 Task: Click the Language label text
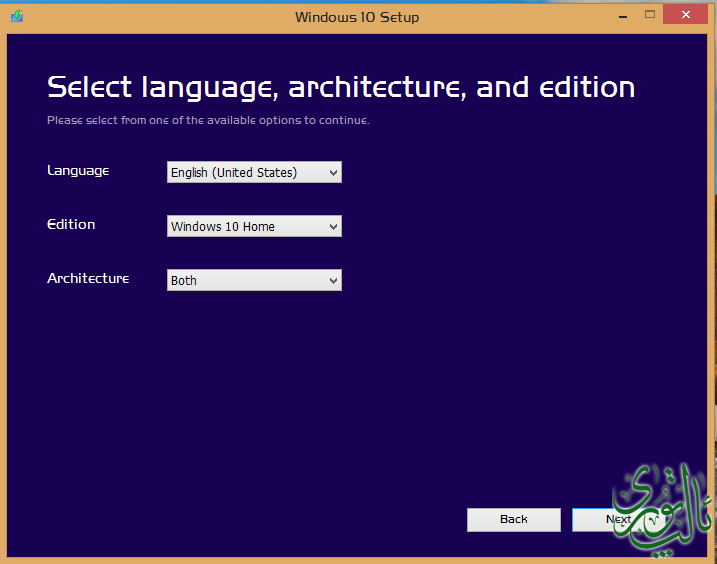click(x=78, y=171)
